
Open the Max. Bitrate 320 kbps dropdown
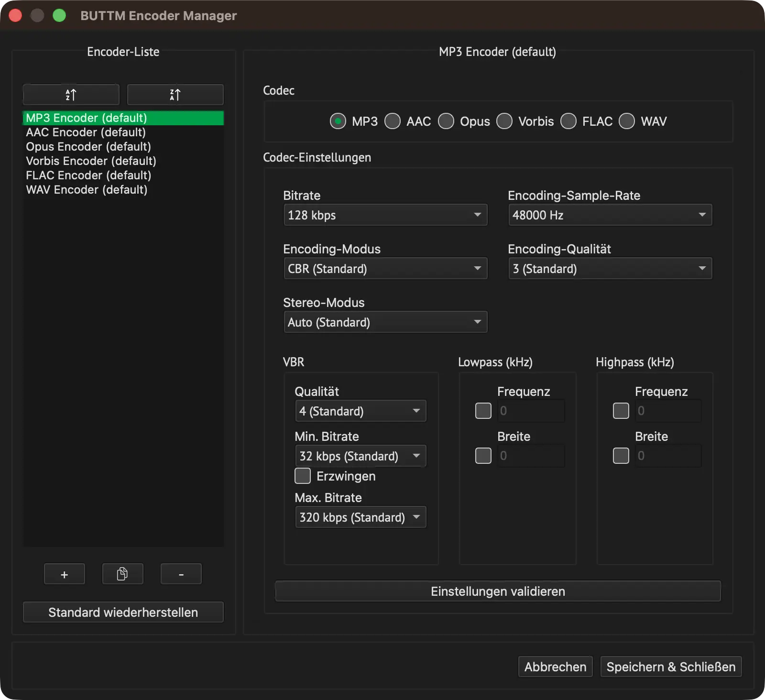[x=361, y=517]
